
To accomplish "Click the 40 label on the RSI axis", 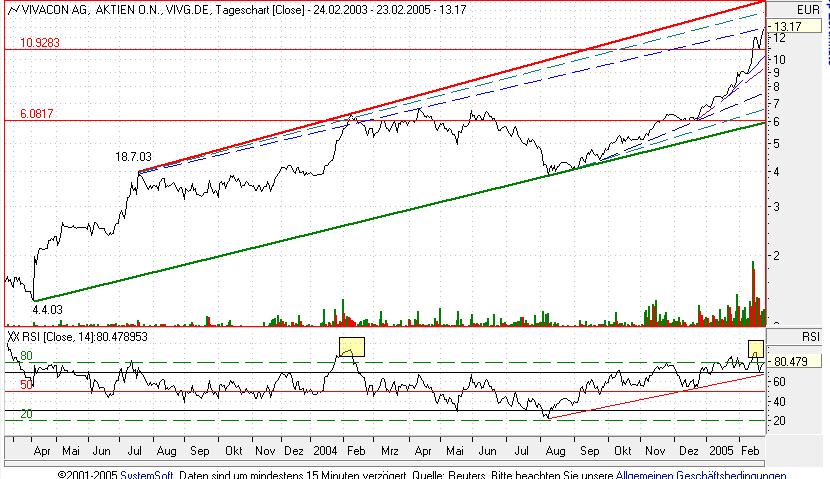I will (779, 402).
